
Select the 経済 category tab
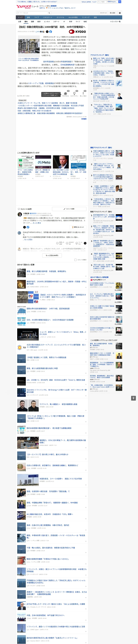click(39, 21)
